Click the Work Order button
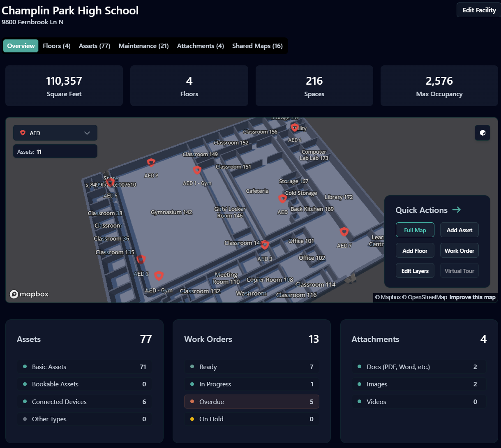Image resolution: width=501 pixels, height=448 pixels. click(x=459, y=251)
